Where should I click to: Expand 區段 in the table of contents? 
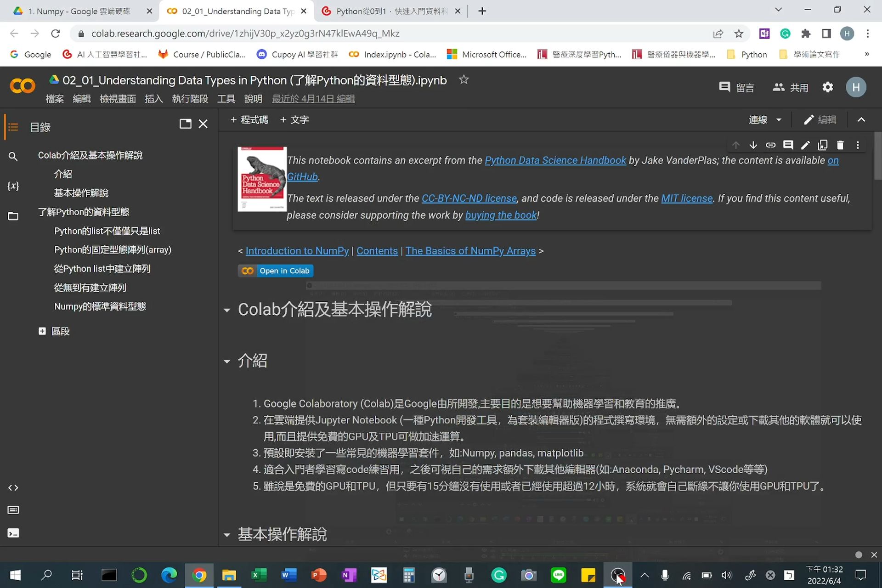coord(42,331)
